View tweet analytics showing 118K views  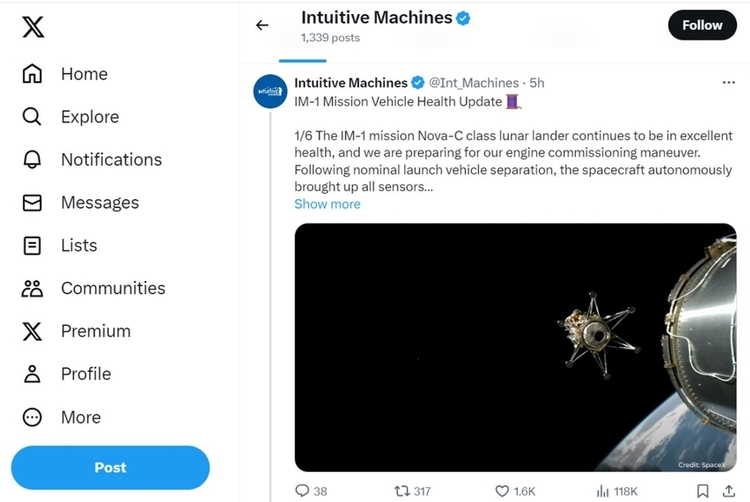(603, 491)
